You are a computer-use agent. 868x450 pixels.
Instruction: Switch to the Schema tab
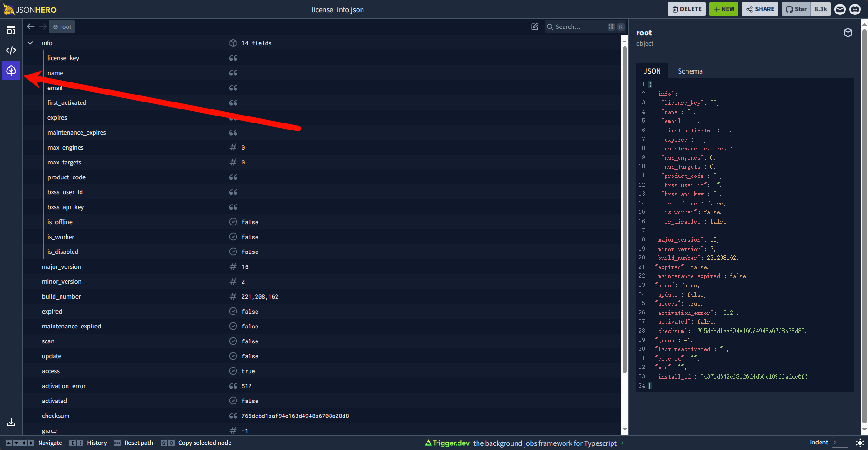pos(690,71)
